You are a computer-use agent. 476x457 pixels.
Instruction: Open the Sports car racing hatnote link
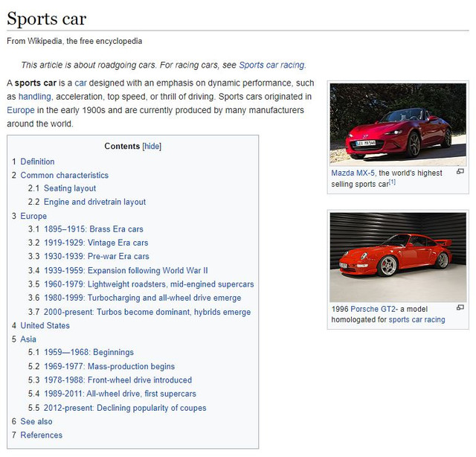[x=271, y=65]
